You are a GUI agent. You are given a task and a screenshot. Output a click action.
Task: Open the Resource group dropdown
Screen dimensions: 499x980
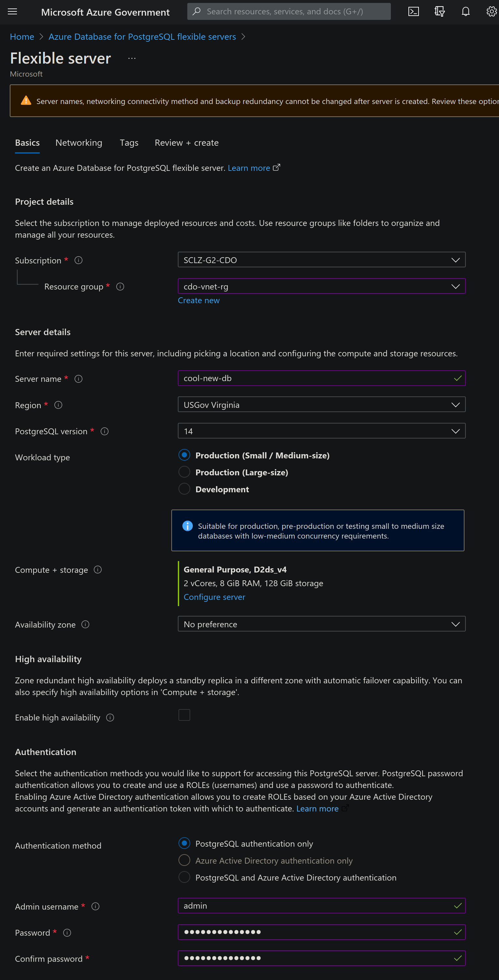pyautogui.click(x=321, y=286)
